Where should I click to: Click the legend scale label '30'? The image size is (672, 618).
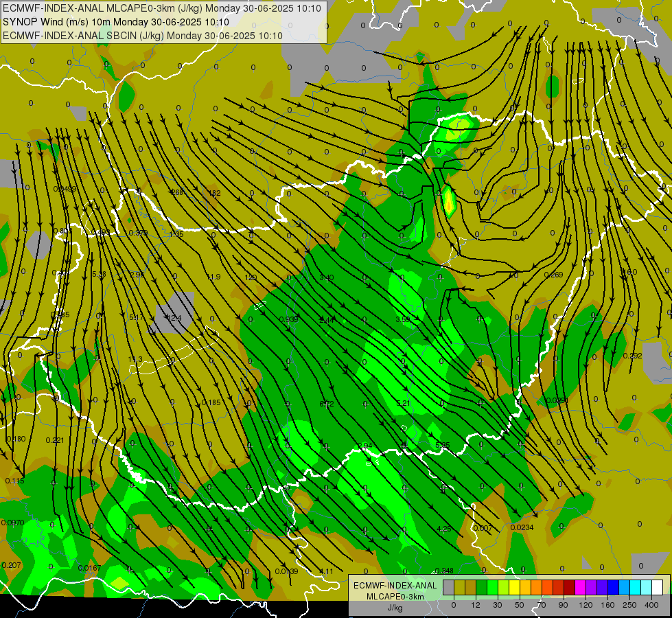(x=497, y=605)
